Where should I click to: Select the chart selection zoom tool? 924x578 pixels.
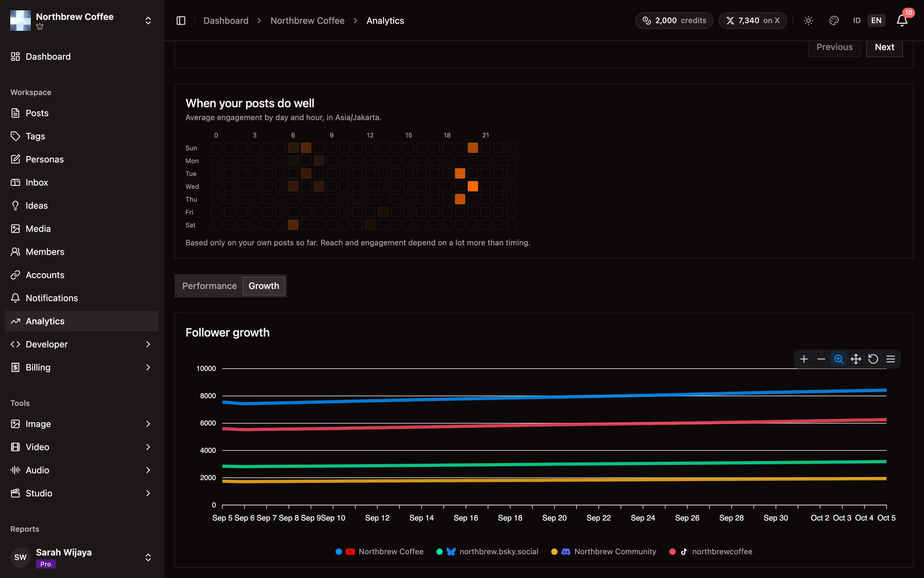tap(838, 359)
